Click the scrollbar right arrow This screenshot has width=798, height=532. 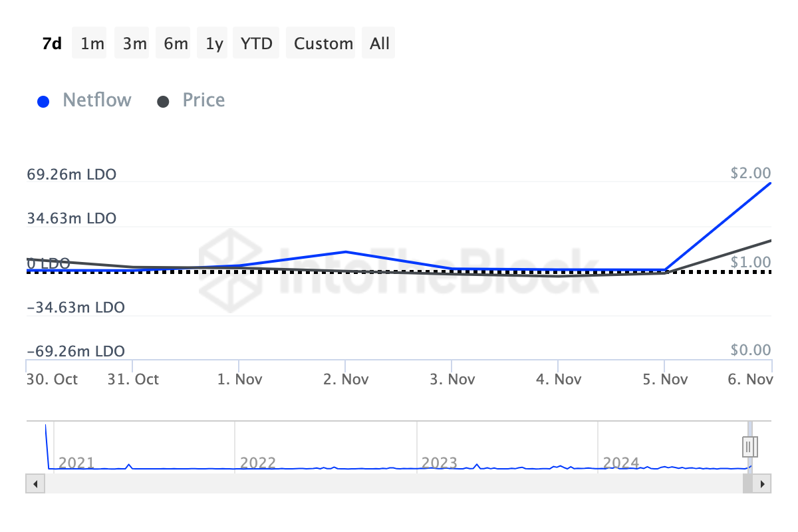pos(763,484)
